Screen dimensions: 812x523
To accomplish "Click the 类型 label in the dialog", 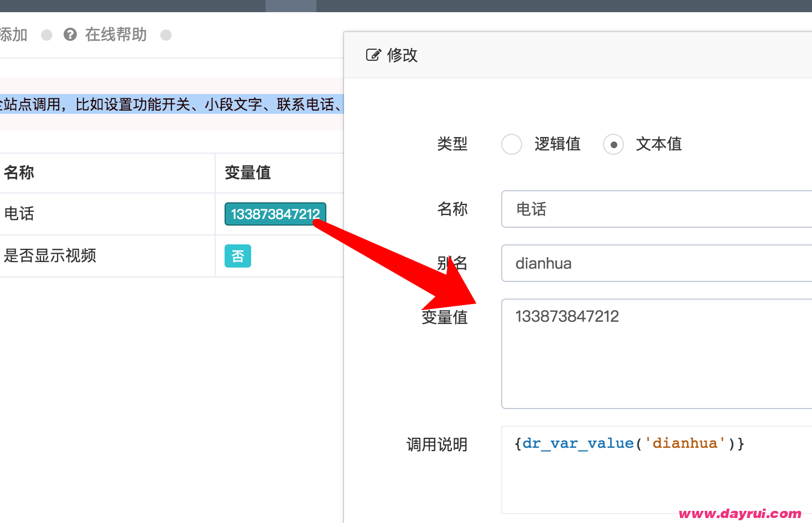I will pos(452,144).
